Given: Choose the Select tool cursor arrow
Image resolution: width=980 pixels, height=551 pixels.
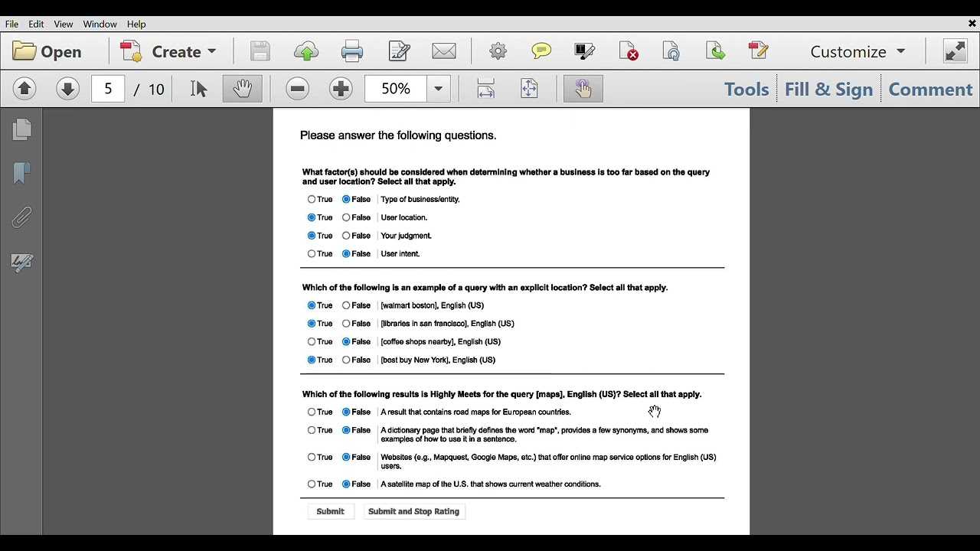Looking at the screenshot, I should [199, 89].
